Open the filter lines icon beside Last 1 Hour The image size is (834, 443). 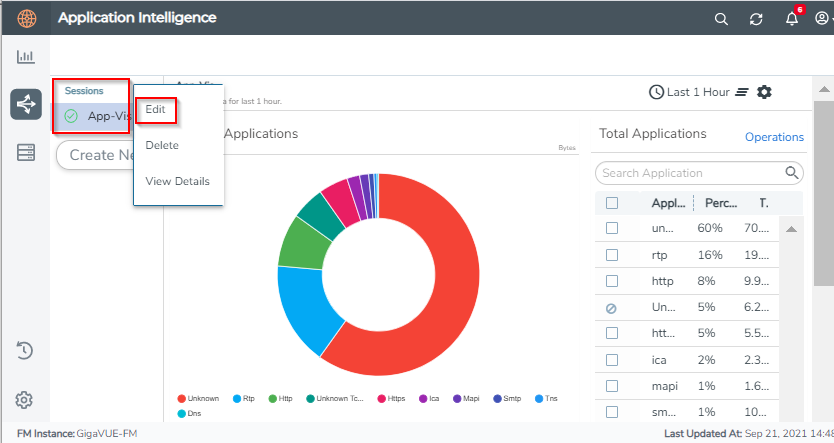tap(741, 92)
